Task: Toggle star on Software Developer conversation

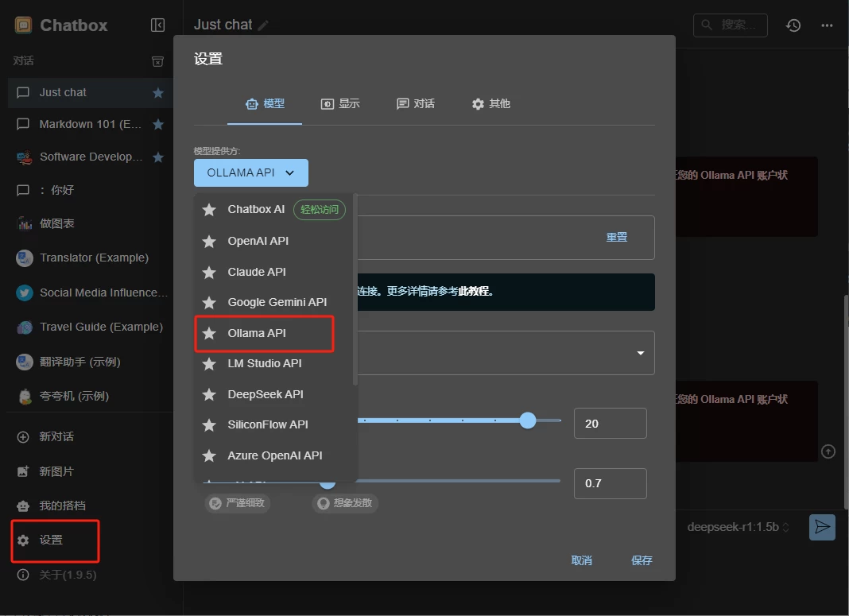Action: click(x=158, y=157)
